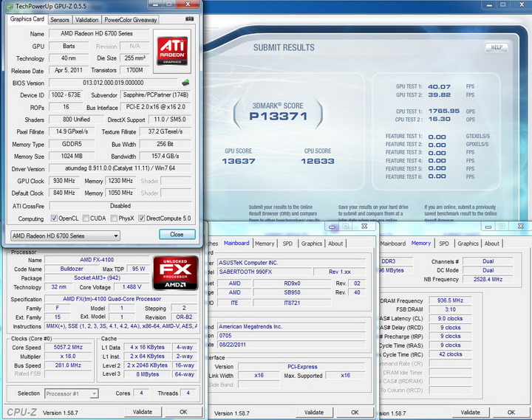The image size is (532, 420).
Task: Open the Processor #1 selection dropdown
Action: pyautogui.click(x=72, y=393)
